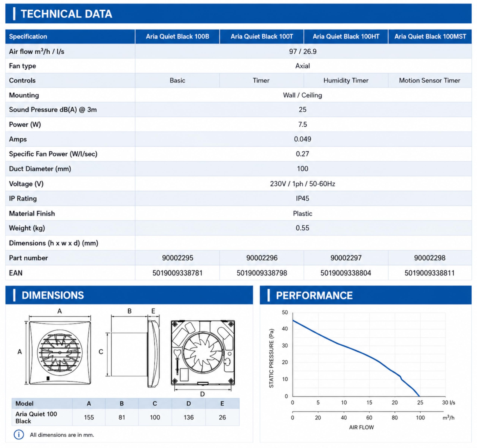
Task: Select the Humidity Timer controls cell
Action: coord(346,80)
